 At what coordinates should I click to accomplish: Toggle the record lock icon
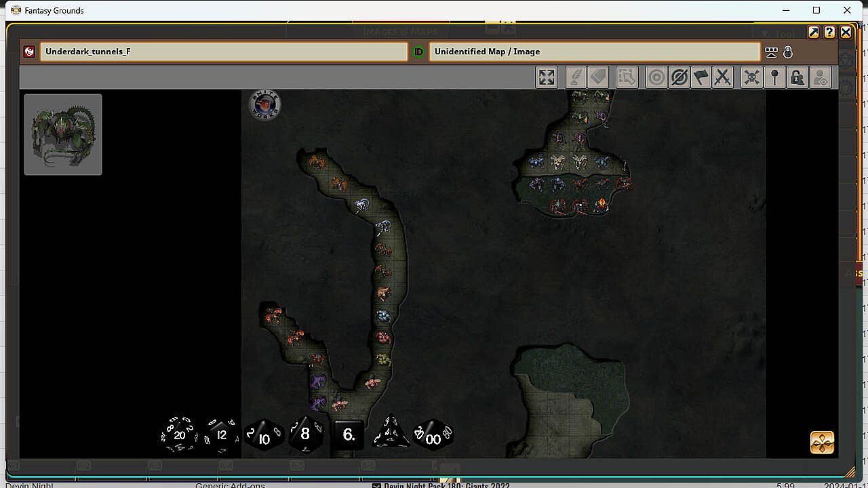pyautogui.click(x=788, y=52)
